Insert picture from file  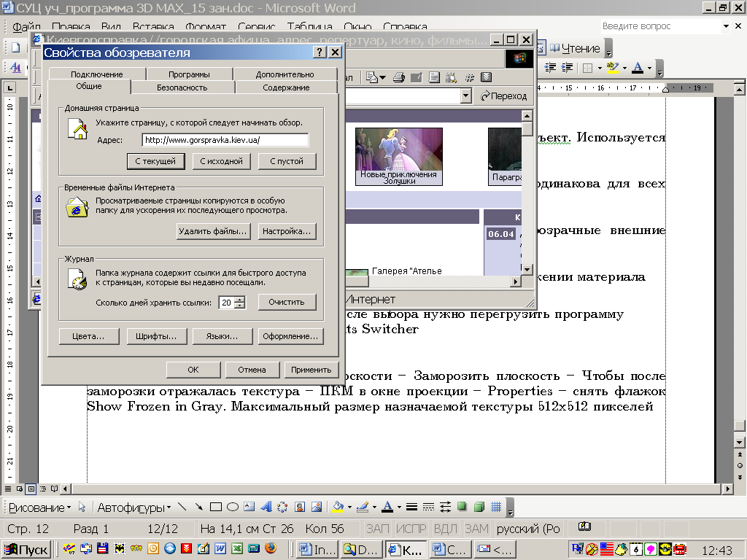[x=317, y=507]
